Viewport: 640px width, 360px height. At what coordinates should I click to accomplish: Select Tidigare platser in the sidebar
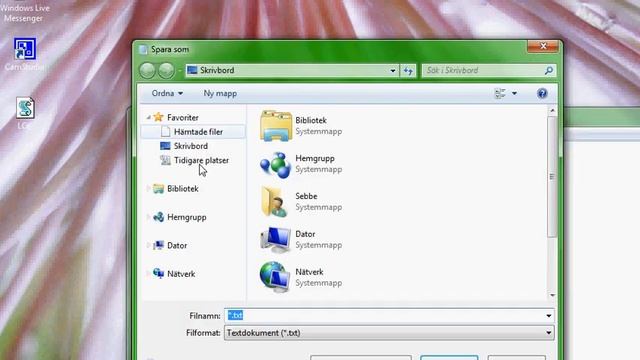tap(201, 160)
